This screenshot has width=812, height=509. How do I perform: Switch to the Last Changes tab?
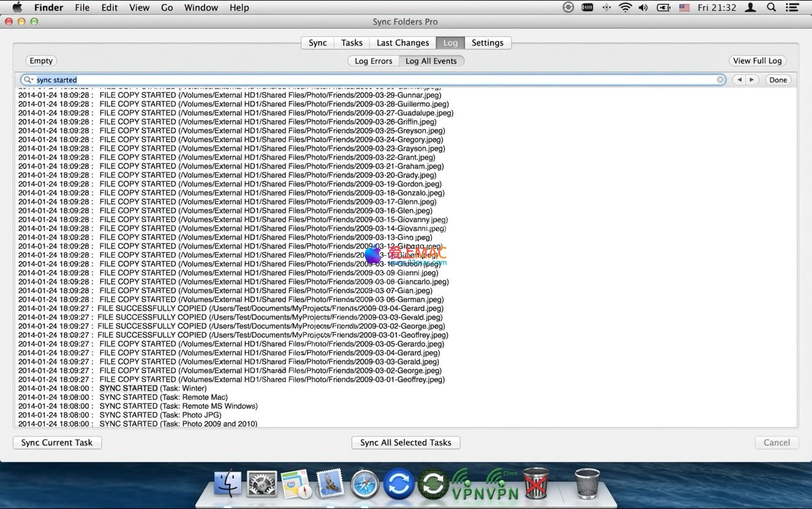pyautogui.click(x=403, y=43)
